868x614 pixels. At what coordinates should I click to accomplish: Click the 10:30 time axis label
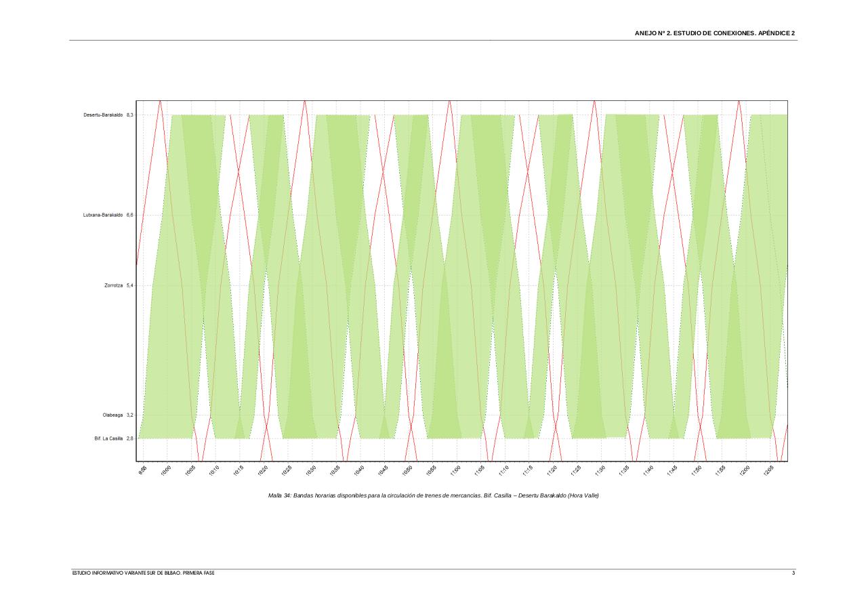(x=310, y=470)
